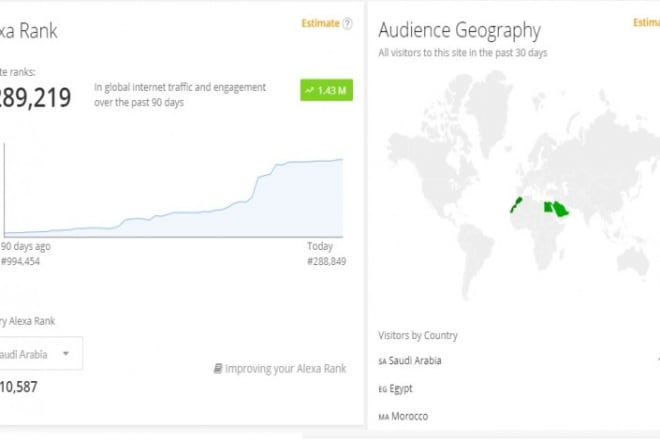Click the #288,849 Today rank value
Image resolution: width=660 pixels, height=440 pixels.
click(x=327, y=261)
